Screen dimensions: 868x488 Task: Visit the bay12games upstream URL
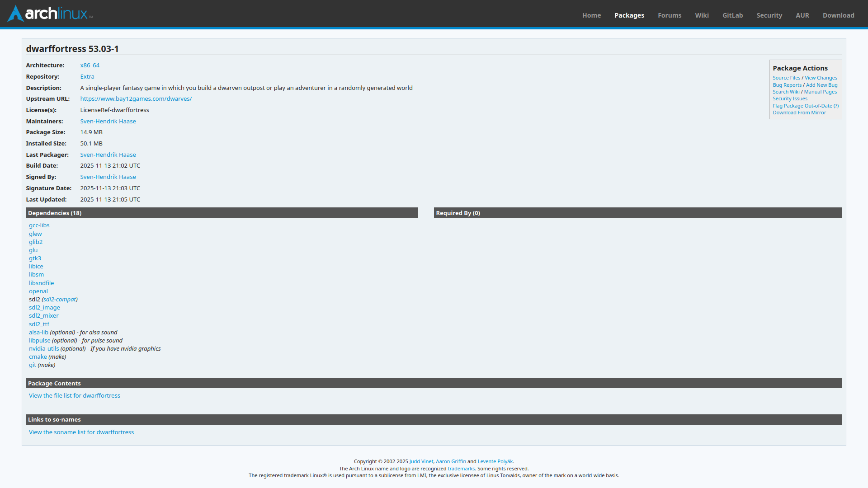136,99
